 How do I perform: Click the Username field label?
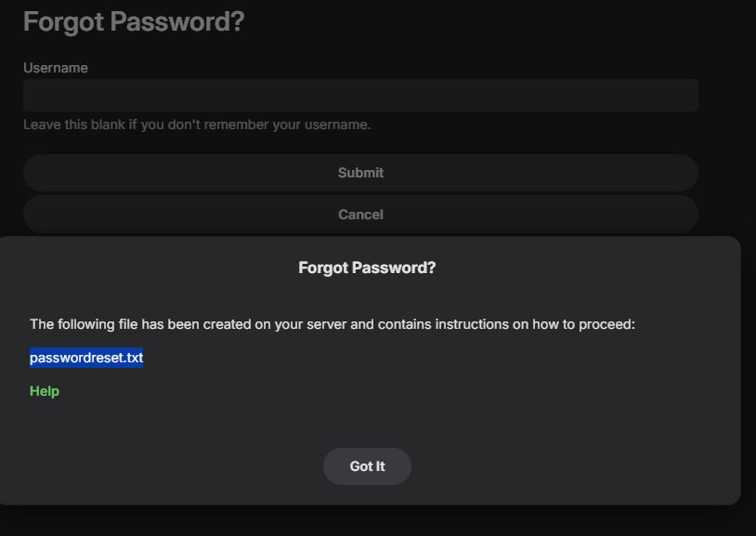pos(56,68)
